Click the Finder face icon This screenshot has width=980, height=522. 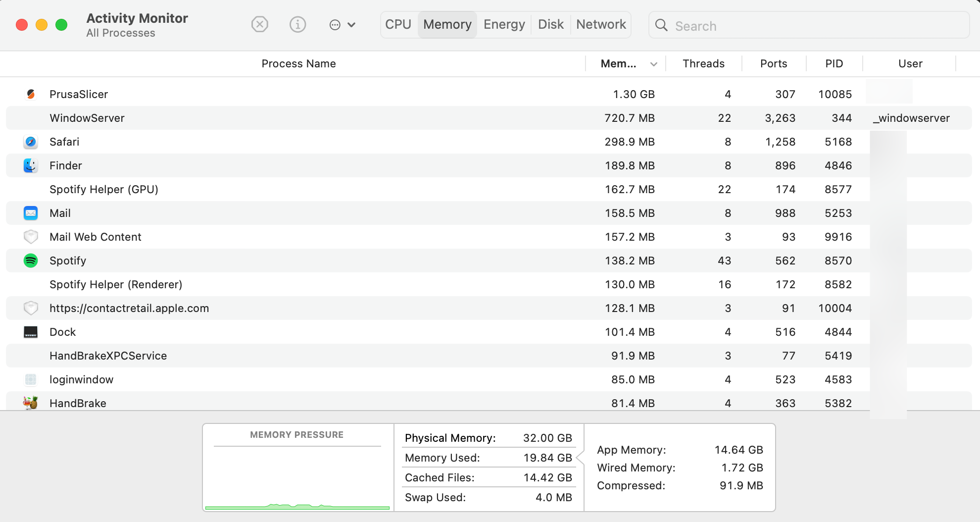(x=31, y=165)
